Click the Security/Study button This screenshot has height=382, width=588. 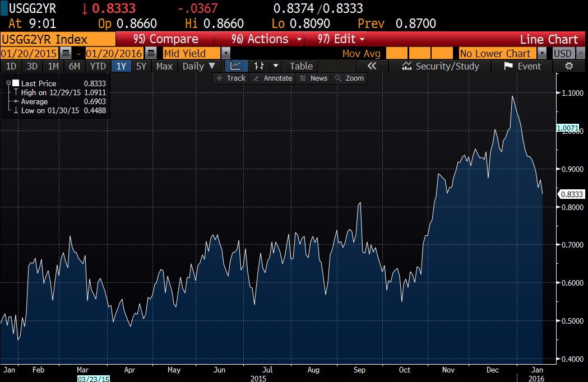pyautogui.click(x=441, y=66)
